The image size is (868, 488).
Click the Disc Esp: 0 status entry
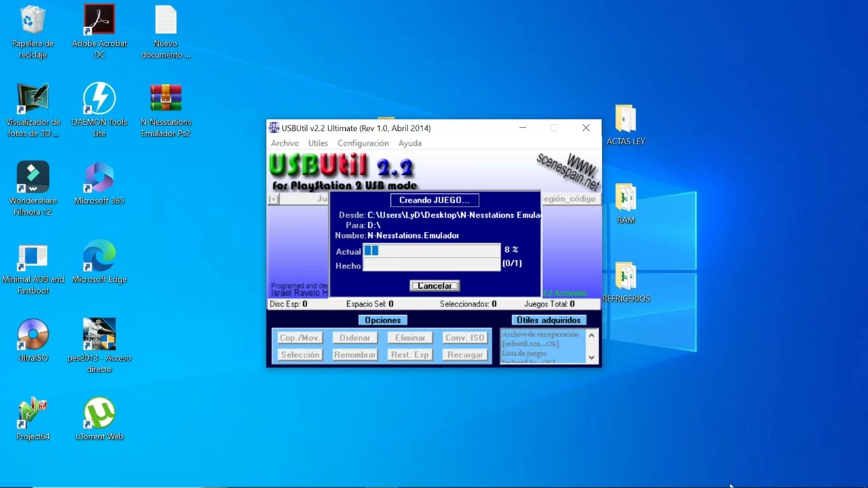pos(288,304)
